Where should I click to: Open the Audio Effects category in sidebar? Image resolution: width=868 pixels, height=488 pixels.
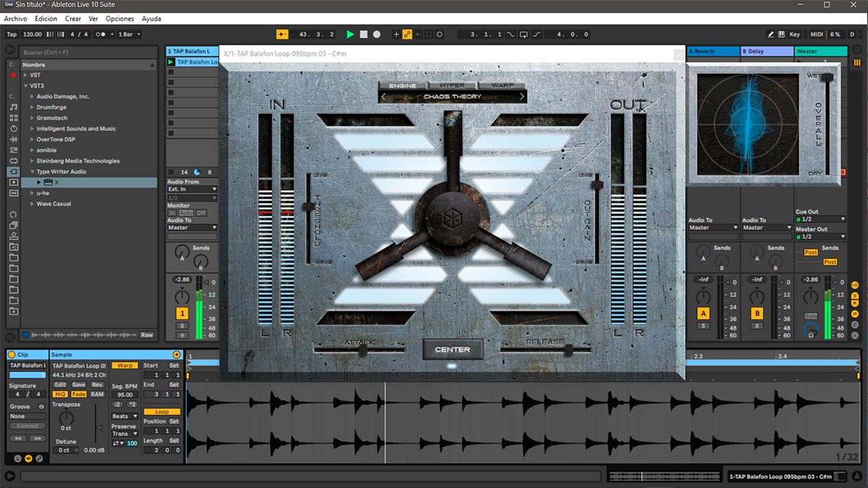(13, 139)
